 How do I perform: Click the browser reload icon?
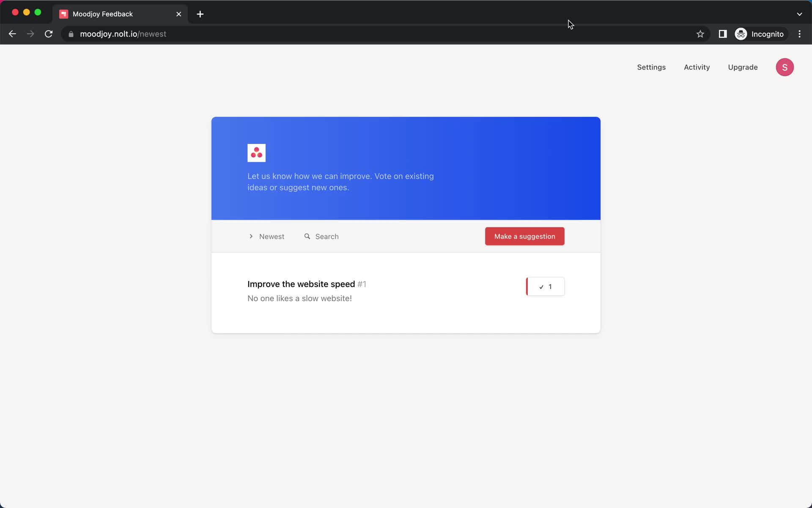point(49,34)
